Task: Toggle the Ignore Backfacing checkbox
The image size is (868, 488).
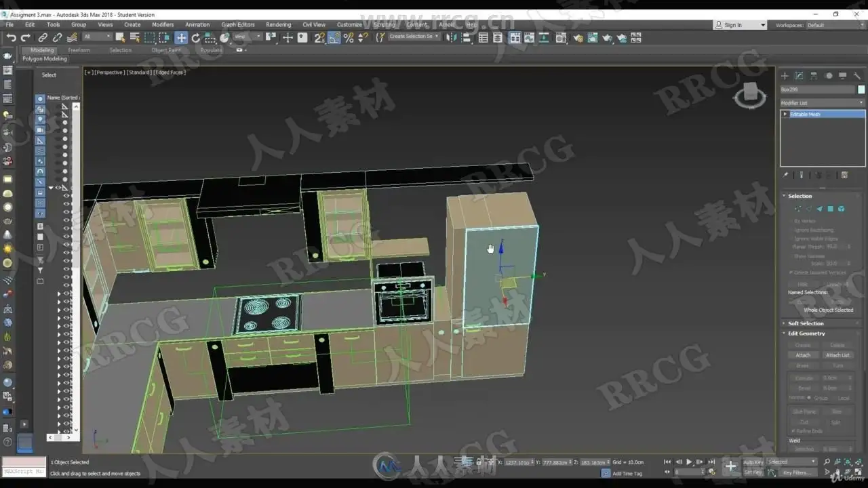Action: [791, 230]
